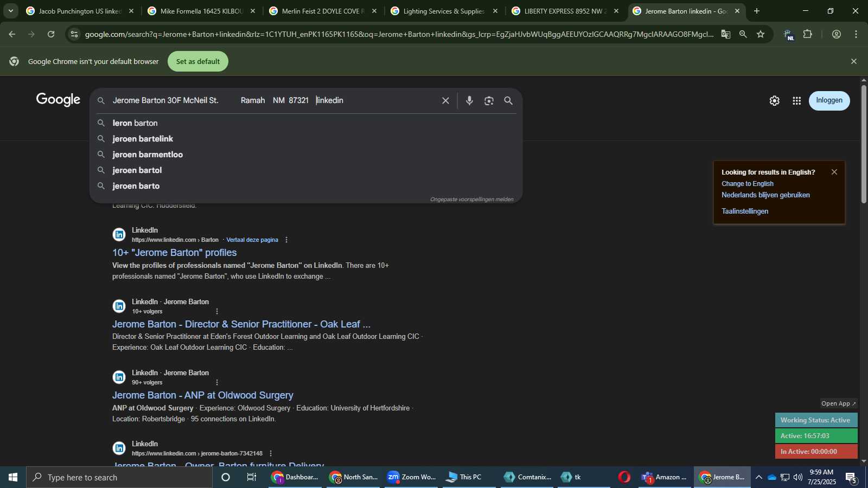View site information icon in address bar

click(74, 34)
